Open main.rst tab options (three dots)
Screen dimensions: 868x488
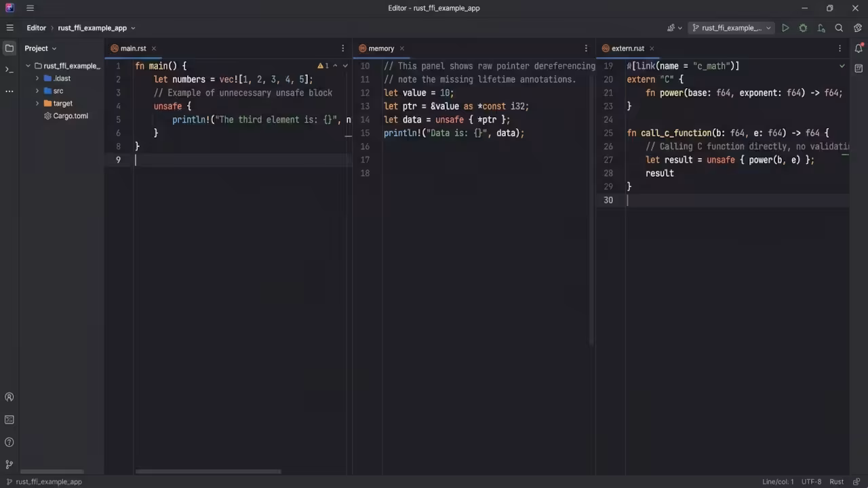coord(342,48)
